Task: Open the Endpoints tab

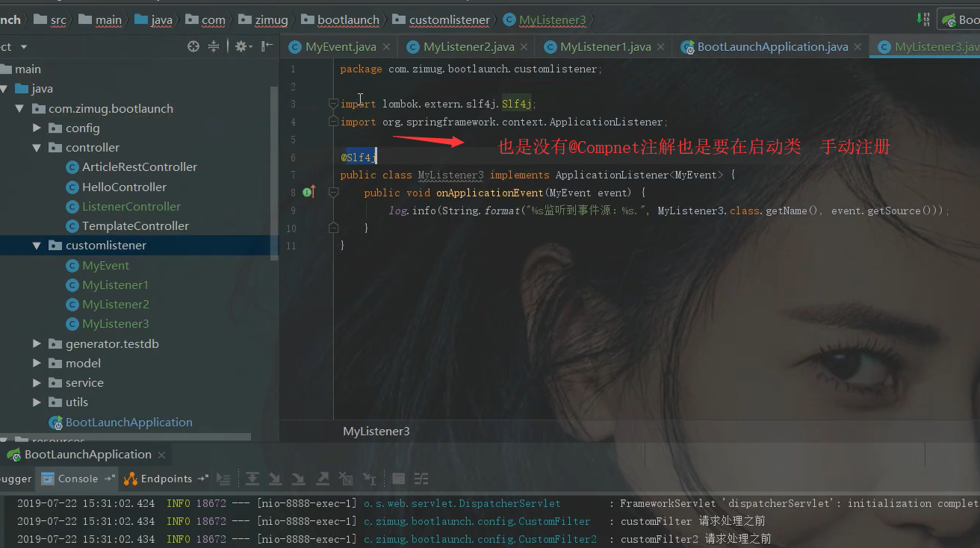Action: pyautogui.click(x=166, y=479)
